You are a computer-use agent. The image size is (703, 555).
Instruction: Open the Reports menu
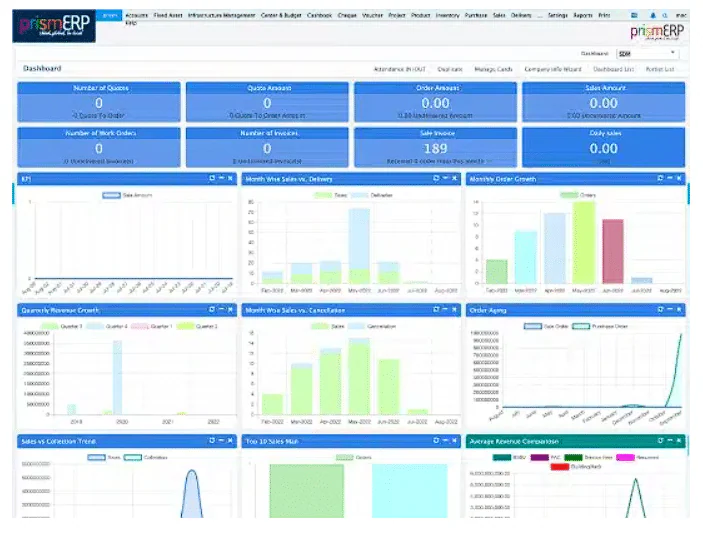click(x=583, y=15)
